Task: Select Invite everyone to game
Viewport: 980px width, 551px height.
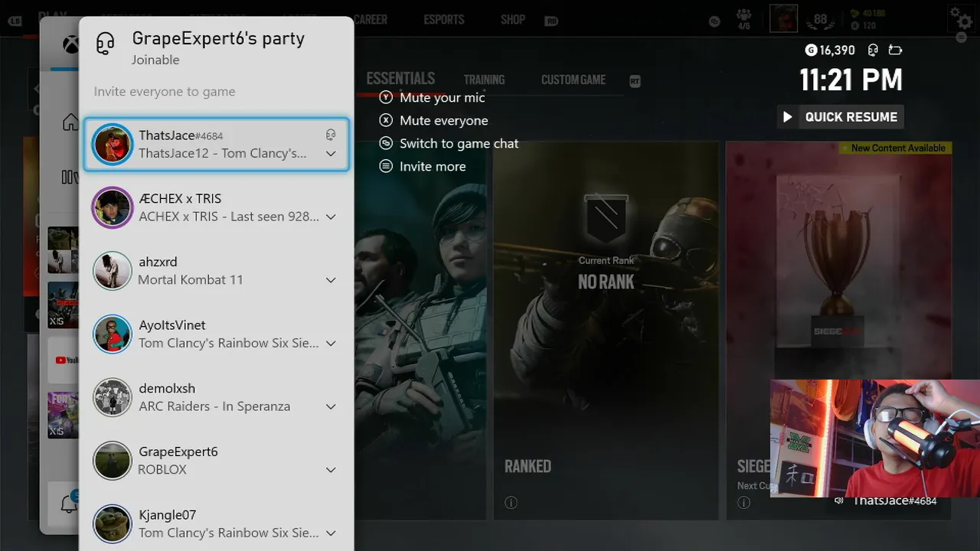Action: pos(164,91)
